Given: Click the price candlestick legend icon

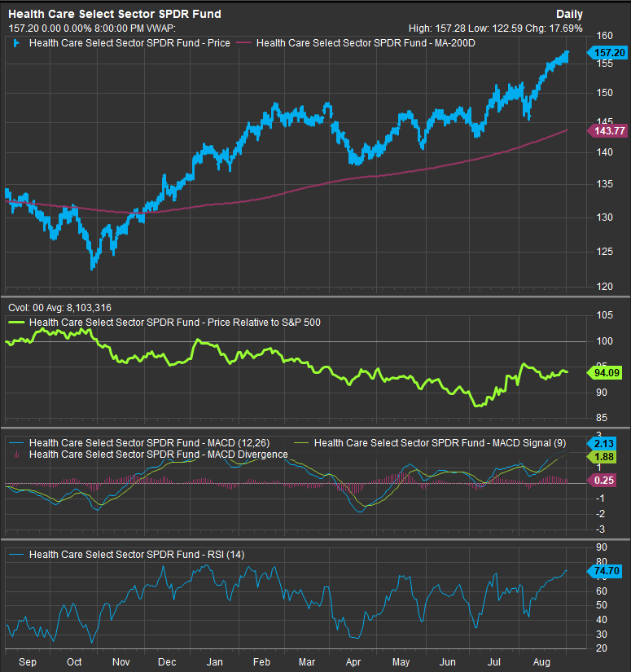Looking at the screenshot, I should [16, 43].
